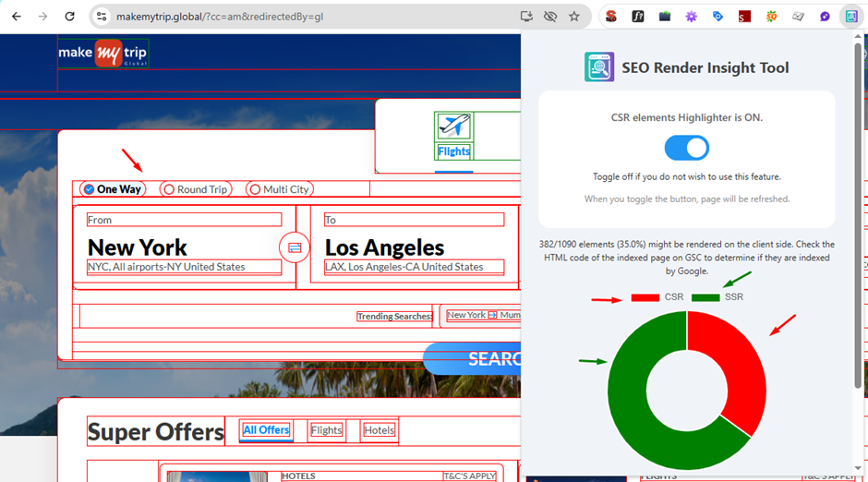
Task: Open the dark red S square extension
Action: click(744, 17)
